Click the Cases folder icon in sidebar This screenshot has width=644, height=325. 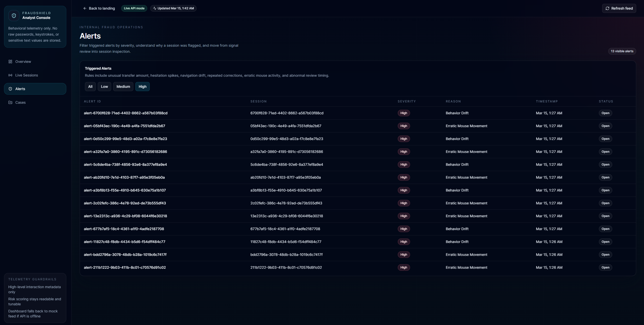pos(10,102)
